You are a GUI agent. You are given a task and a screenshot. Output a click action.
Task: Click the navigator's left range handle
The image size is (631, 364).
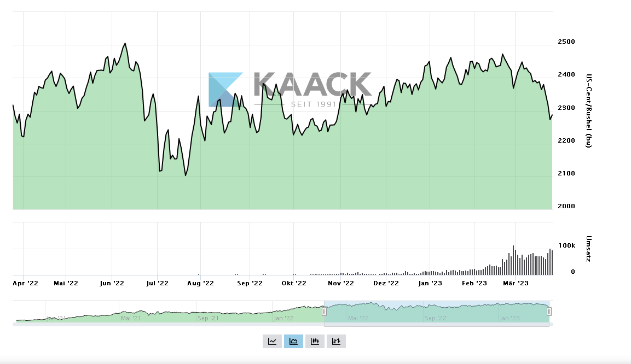point(324,312)
